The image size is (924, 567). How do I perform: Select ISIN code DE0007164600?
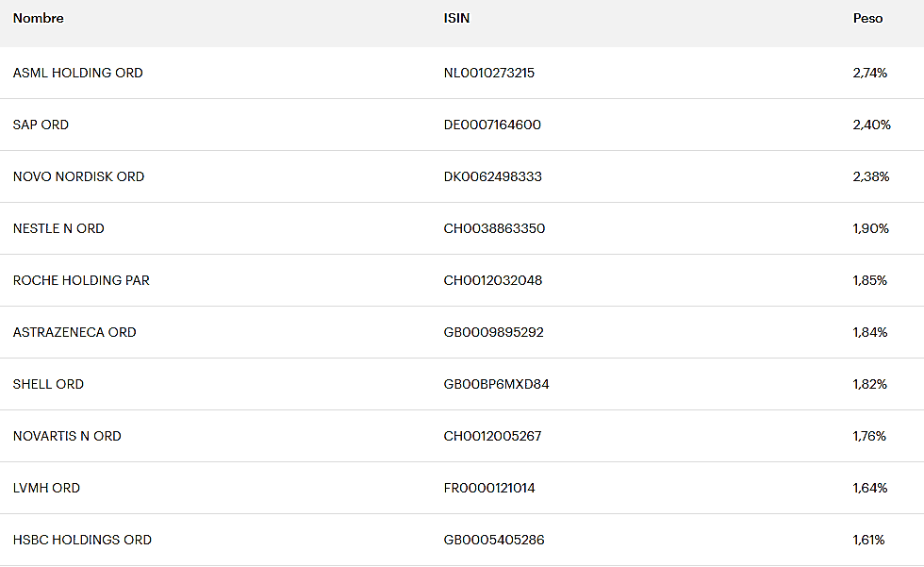492,125
